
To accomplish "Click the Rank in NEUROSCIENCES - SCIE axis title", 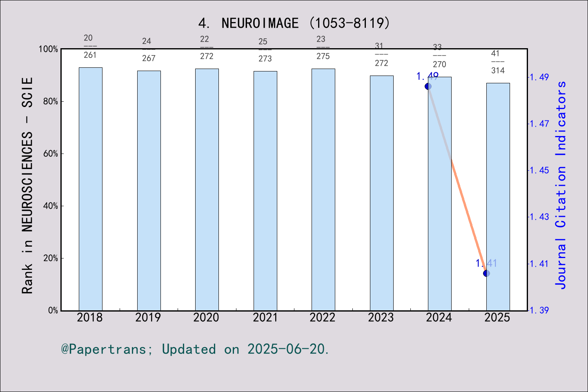I will 27,185.
